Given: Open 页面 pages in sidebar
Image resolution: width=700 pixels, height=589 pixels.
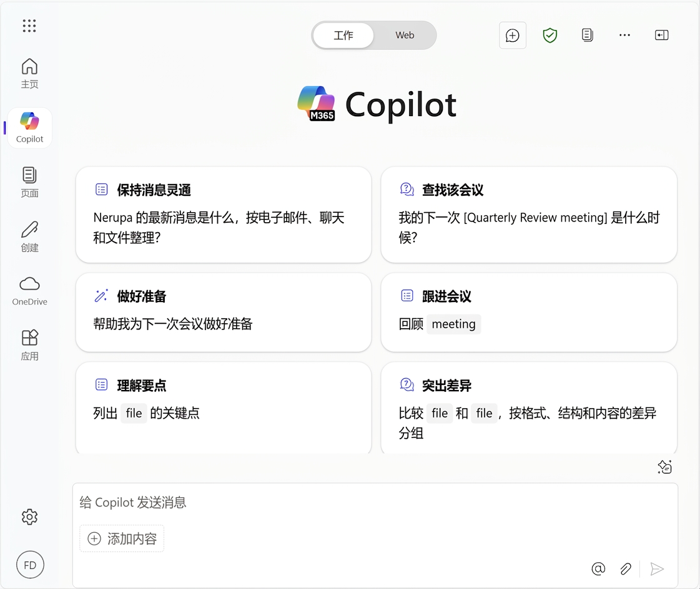Looking at the screenshot, I should [29, 182].
